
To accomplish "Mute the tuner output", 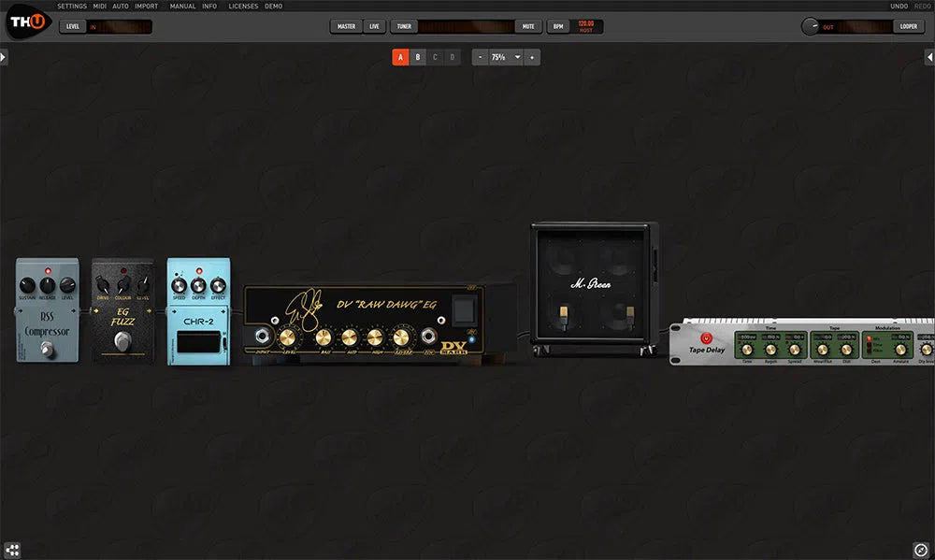I will click(x=529, y=25).
